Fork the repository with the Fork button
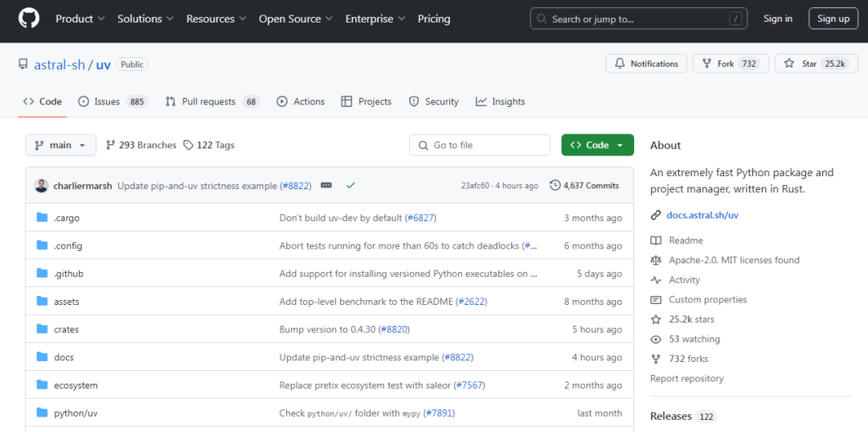Screen dimensions: 868x432 731,64
